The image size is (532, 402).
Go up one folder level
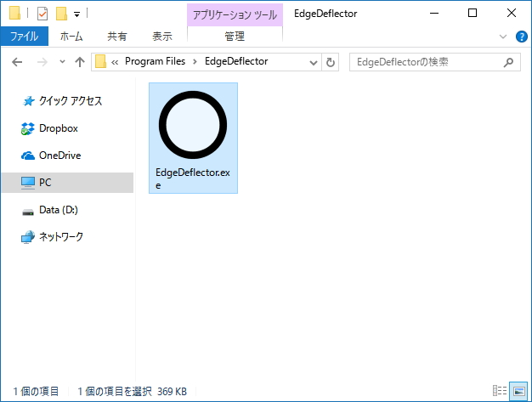coord(80,62)
